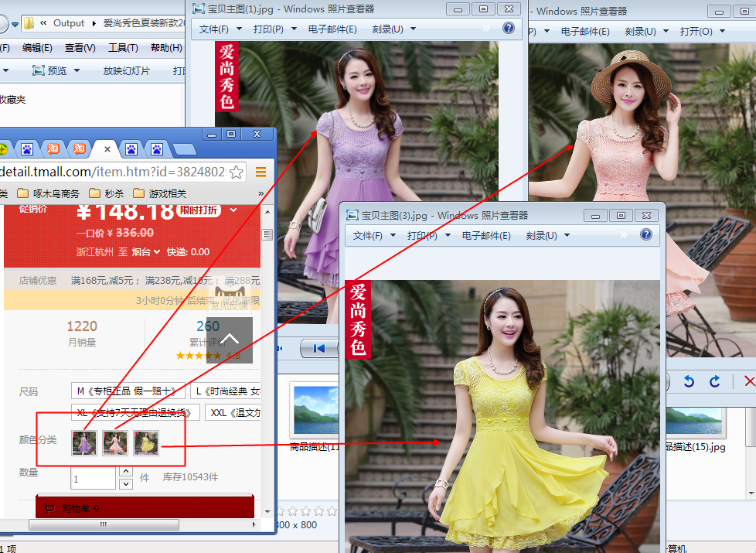This screenshot has width=756, height=553.
Task: Open 打印(P) menu in 宝贝主图(3).jpg viewer
Action: 428,235
